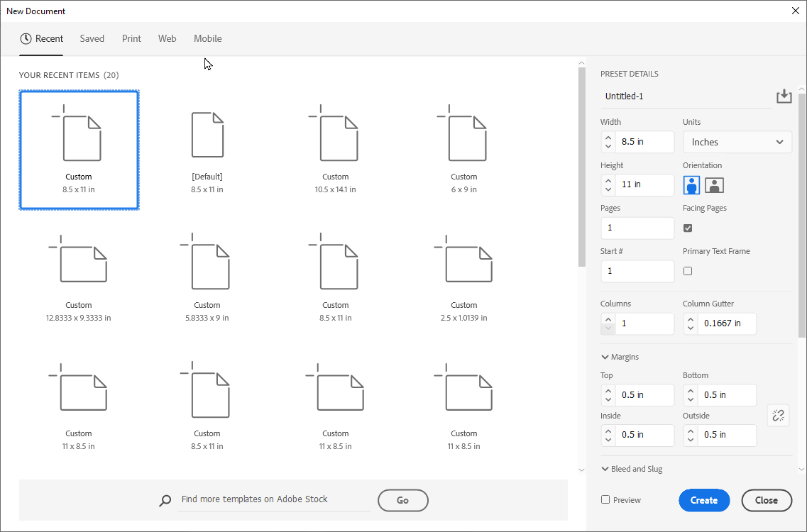
Task: Switch to the Mobile tab
Action: (207, 38)
